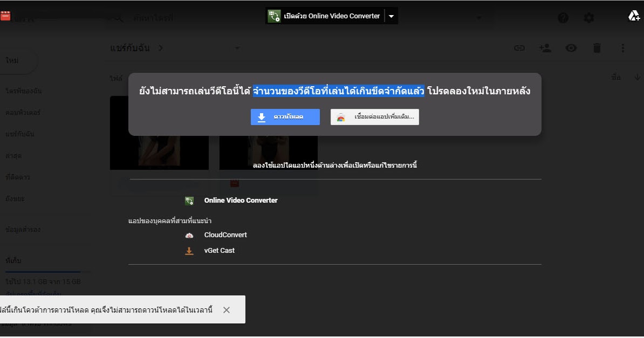Open ไดรฟ์ของฉัน in the sidebar
Image resolution: width=644 pixels, height=338 pixels.
tap(24, 91)
